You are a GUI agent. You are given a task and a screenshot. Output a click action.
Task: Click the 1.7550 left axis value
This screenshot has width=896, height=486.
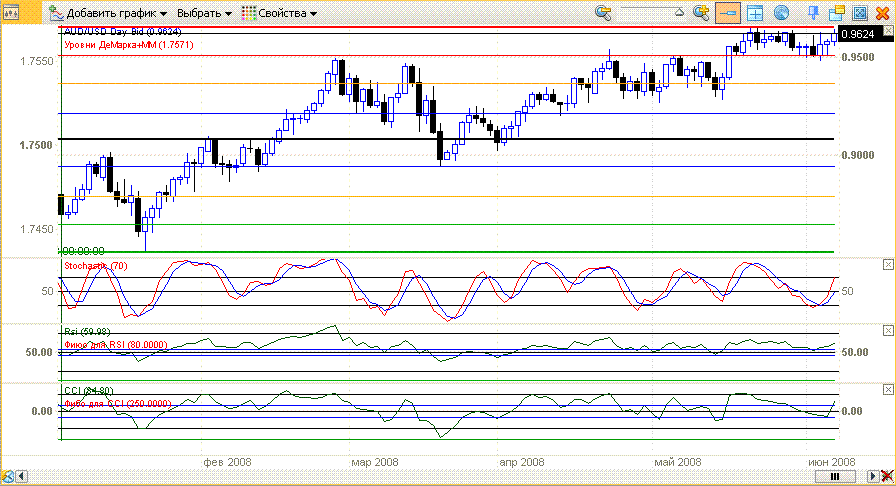(x=37, y=61)
